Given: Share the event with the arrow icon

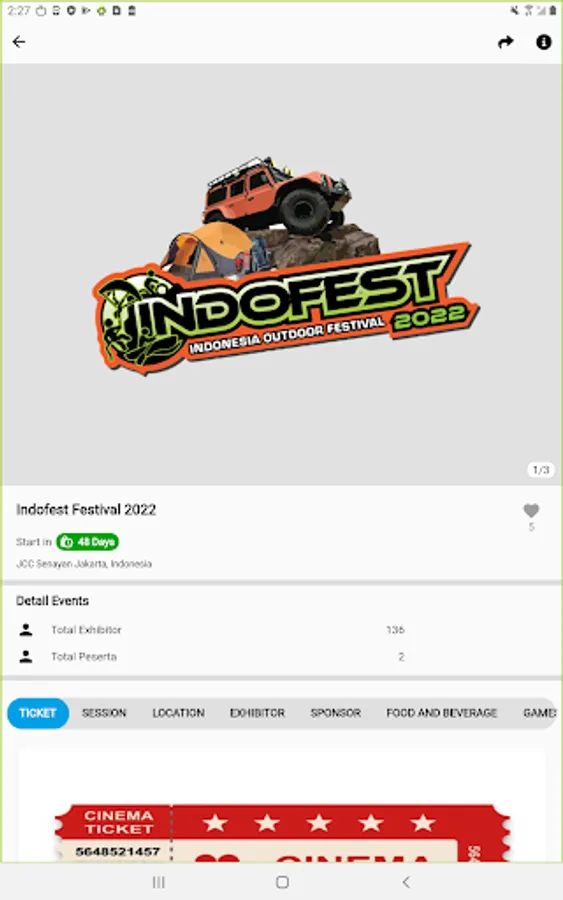Looking at the screenshot, I should [x=506, y=42].
